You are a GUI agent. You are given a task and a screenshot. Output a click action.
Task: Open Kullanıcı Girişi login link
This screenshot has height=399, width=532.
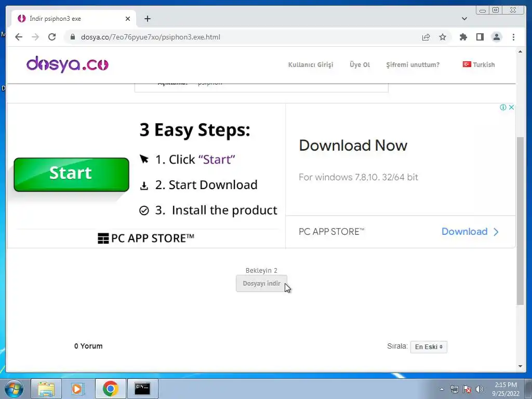(x=311, y=64)
